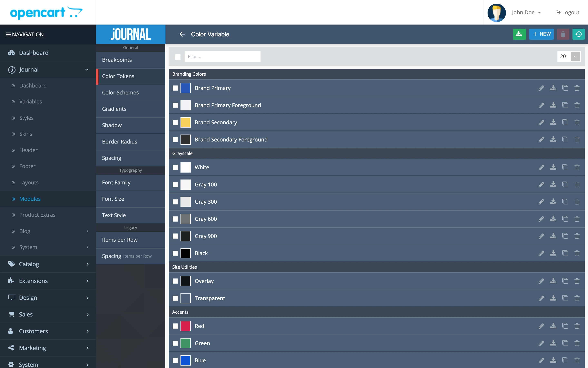Delete Brand Secondary Foreground with trash icon

point(577,139)
